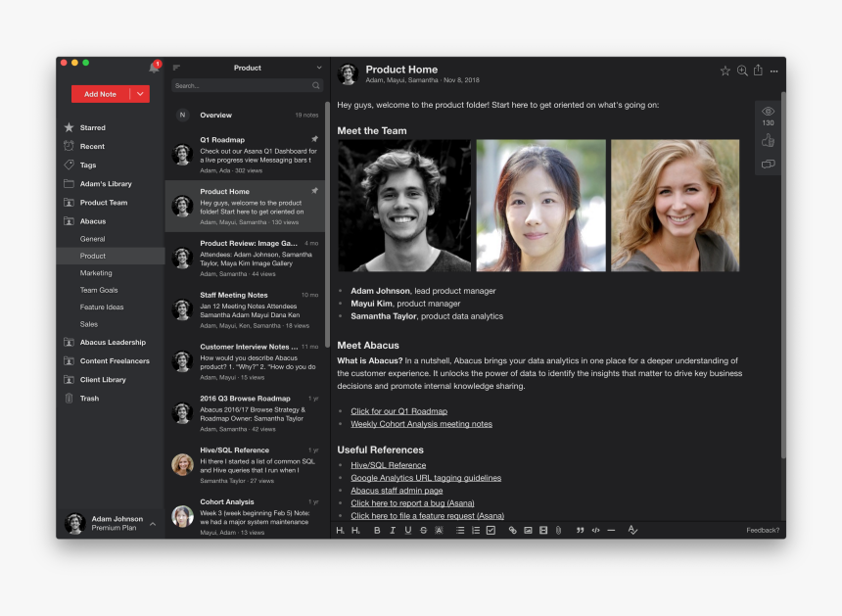Insert a link with the toolbar link icon
The height and width of the screenshot is (616, 842).
(x=512, y=530)
